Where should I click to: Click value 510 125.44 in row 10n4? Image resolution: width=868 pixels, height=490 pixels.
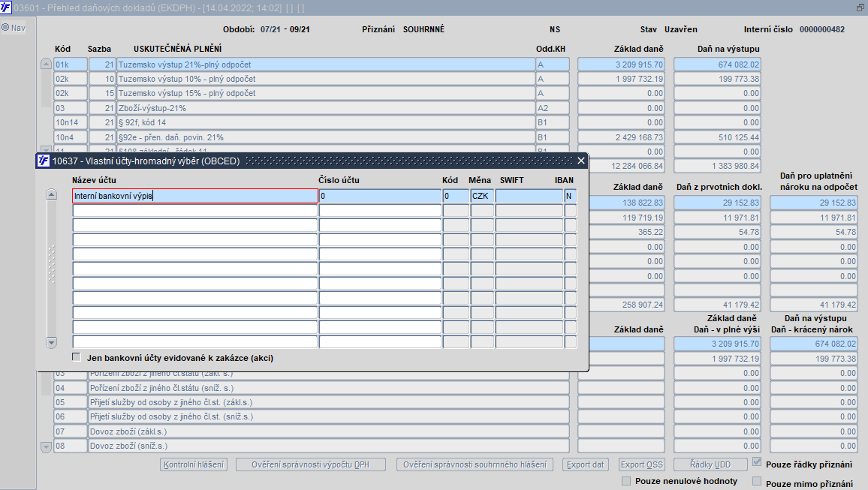click(717, 137)
